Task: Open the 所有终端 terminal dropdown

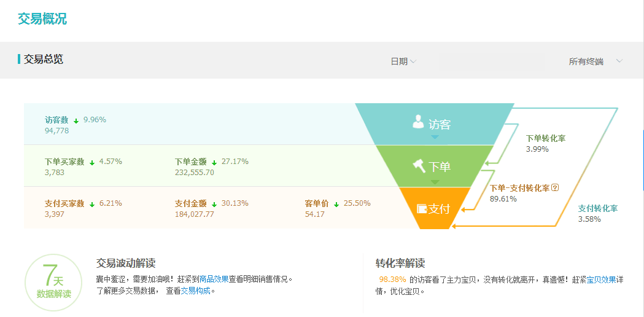Action: 596,61
